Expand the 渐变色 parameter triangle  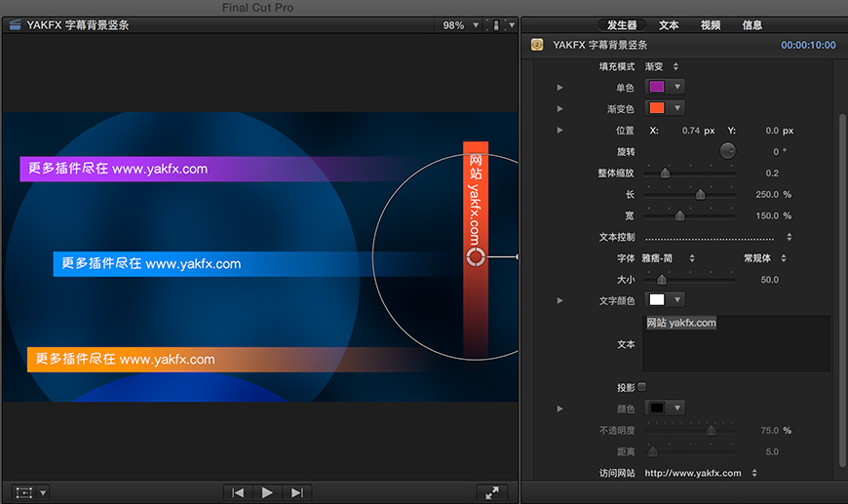[560, 108]
